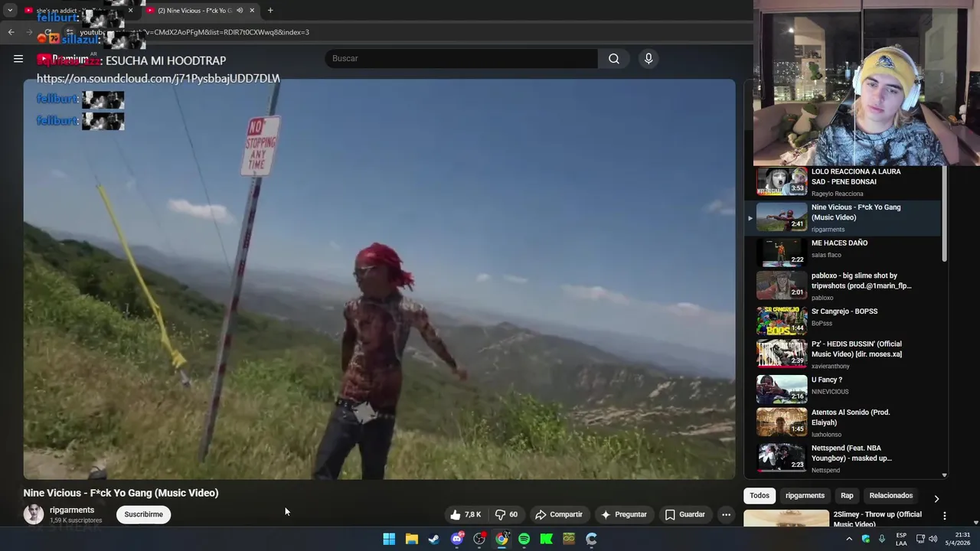Mute Nine Vicious tab via speaker icon

point(240,11)
